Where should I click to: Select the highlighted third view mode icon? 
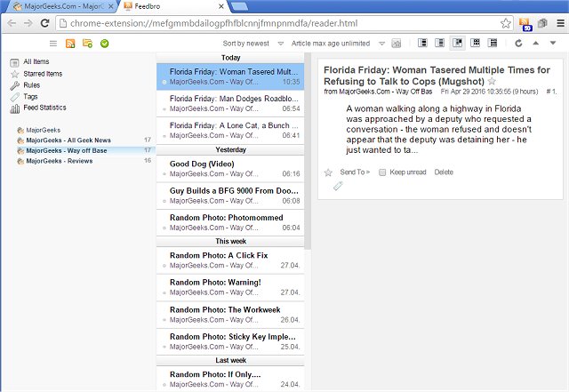pos(458,43)
